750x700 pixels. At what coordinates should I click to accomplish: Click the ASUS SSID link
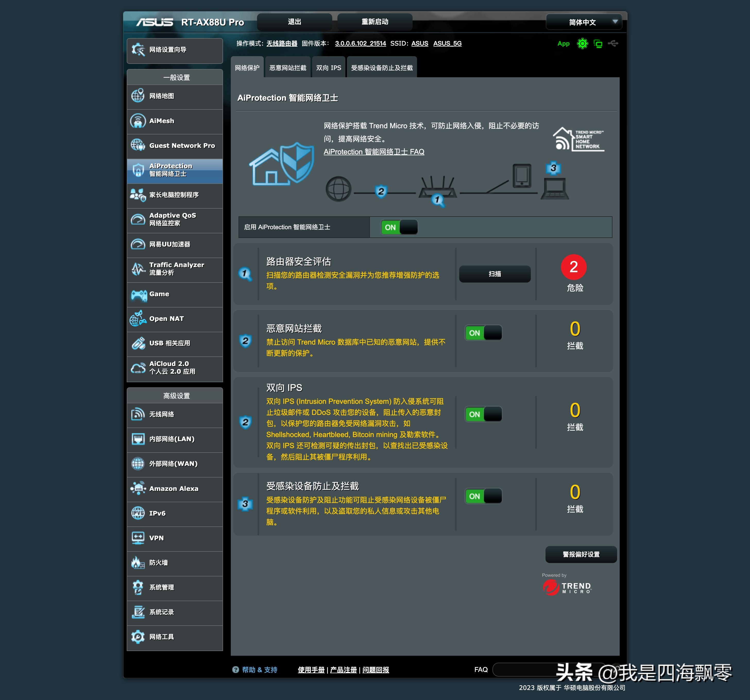pos(420,43)
